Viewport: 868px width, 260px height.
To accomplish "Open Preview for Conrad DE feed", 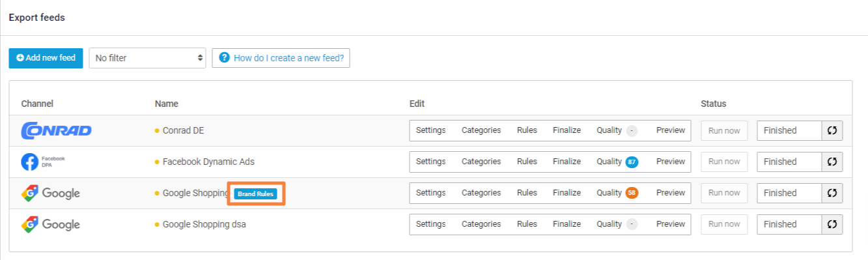I will pyautogui.click(x=671, y=130).
